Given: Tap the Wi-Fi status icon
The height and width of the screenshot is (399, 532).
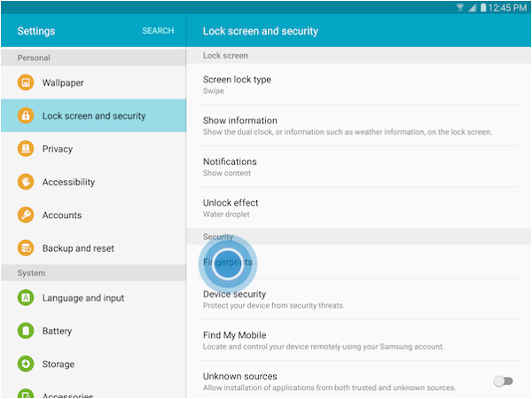Looking at the screenshot, I should click(x=460, y=7).
